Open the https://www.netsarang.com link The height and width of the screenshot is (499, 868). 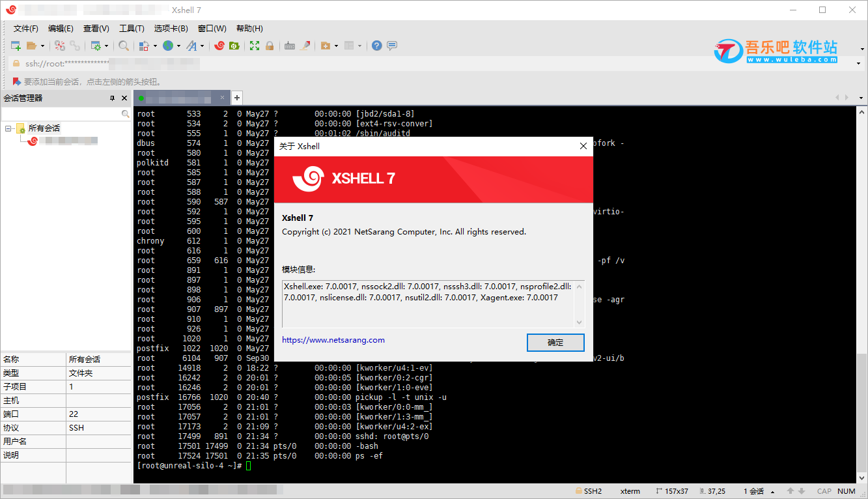pos(333,340)
